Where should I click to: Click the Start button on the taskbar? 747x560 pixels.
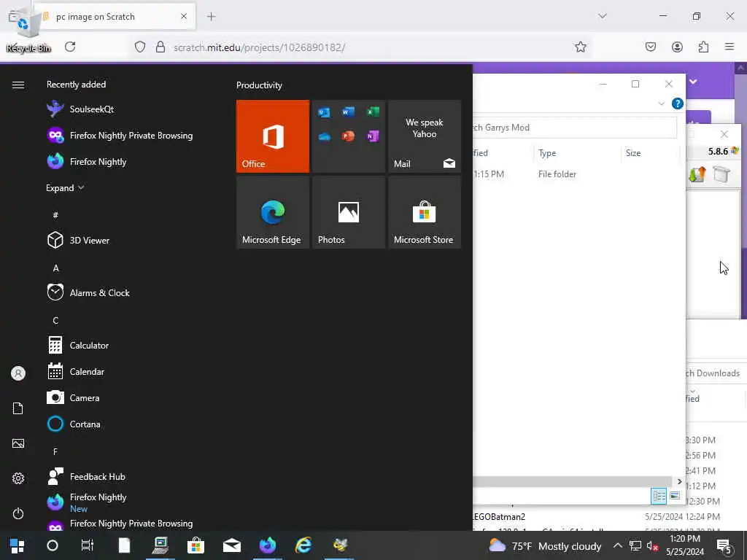tap(18, 545)
